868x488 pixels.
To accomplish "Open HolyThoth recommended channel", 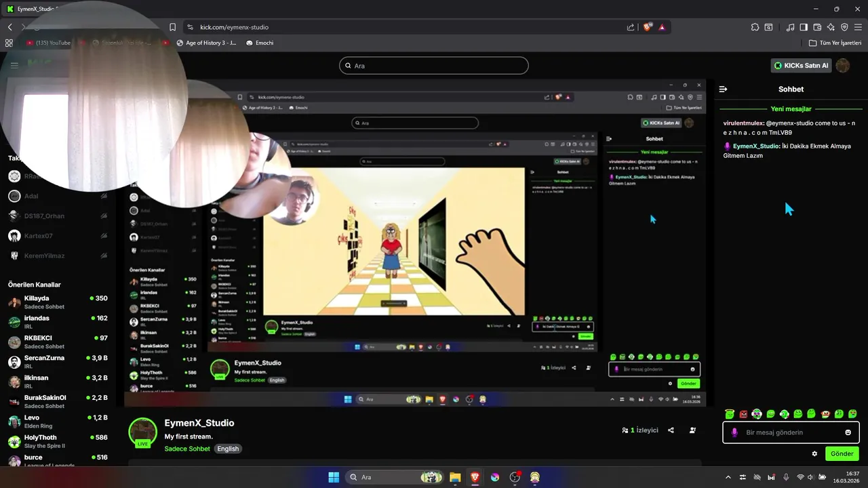I will click(x=58, y=441).
